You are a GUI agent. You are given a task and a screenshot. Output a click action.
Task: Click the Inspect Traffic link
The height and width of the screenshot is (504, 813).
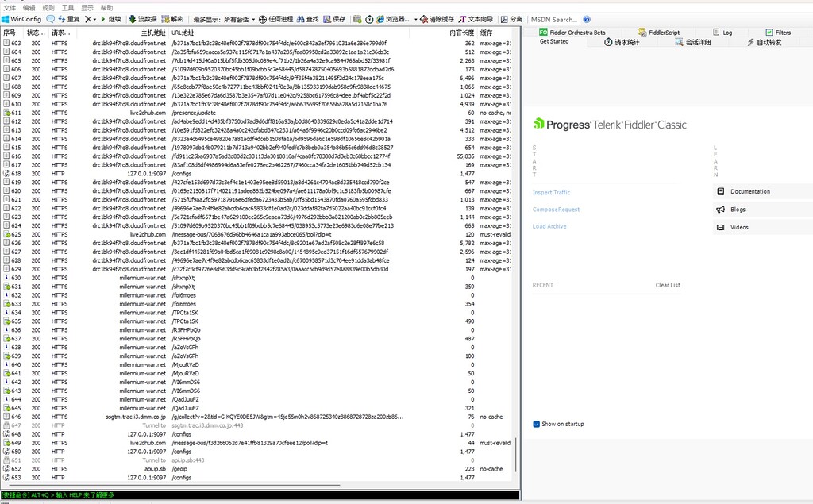pos(551,193)
